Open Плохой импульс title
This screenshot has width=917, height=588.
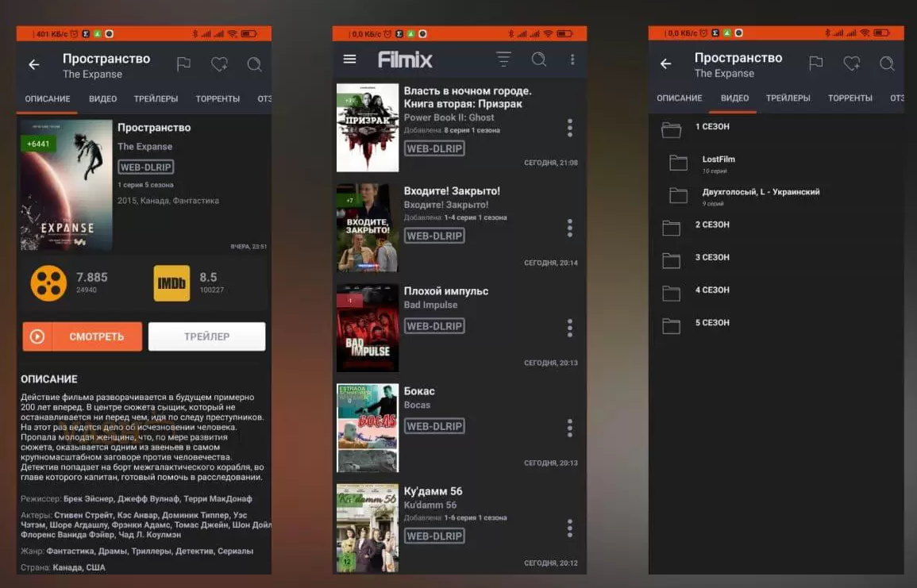(x=445, y=291)
